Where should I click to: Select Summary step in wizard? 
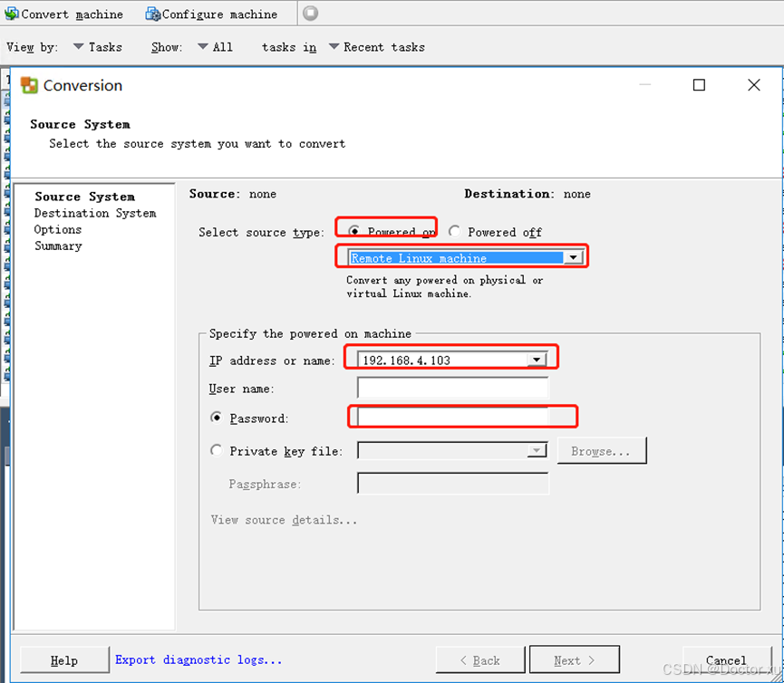pyautogui.click(x=58, y=245)
